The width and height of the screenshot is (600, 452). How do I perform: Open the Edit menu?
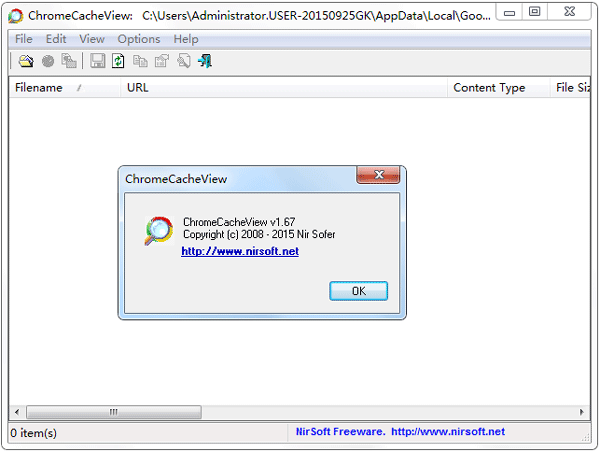pos(56,39)
